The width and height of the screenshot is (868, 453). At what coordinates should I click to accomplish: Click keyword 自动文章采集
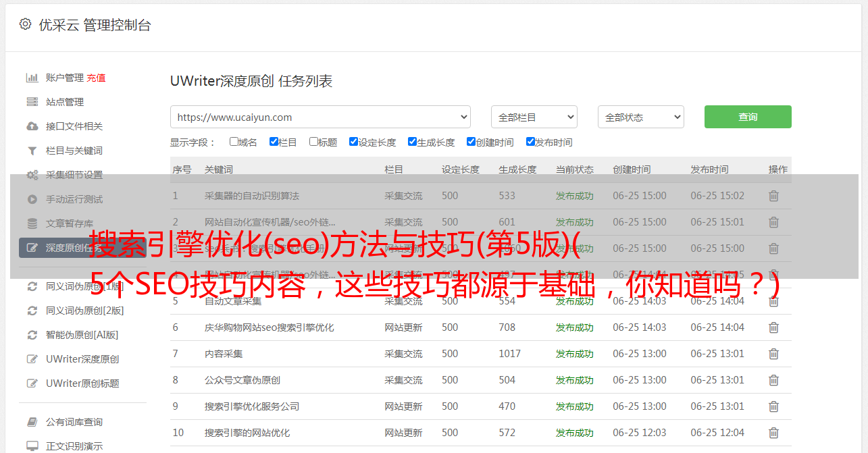pos(233,301)
